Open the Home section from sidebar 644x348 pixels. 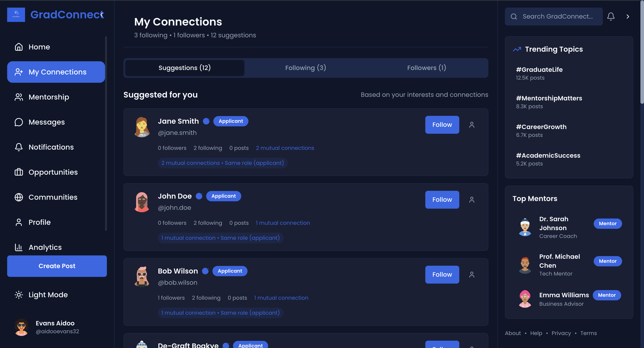(39, 47)
